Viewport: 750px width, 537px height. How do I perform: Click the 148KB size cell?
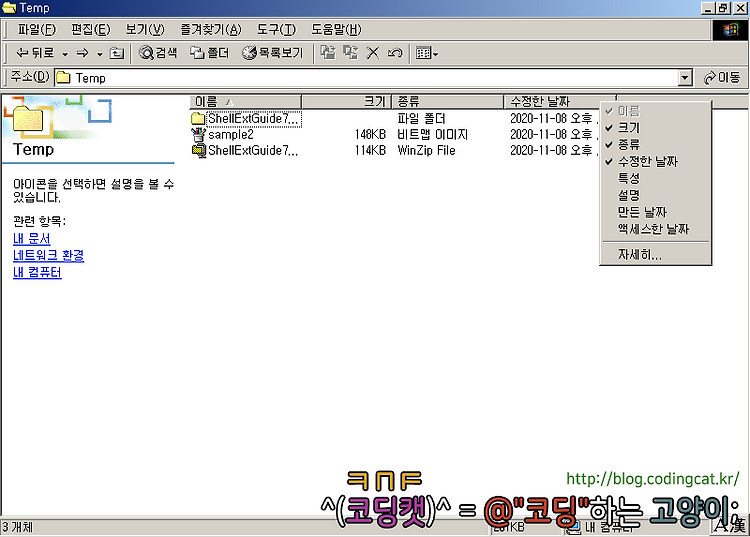pyautogui.click(x=370, y=134)
